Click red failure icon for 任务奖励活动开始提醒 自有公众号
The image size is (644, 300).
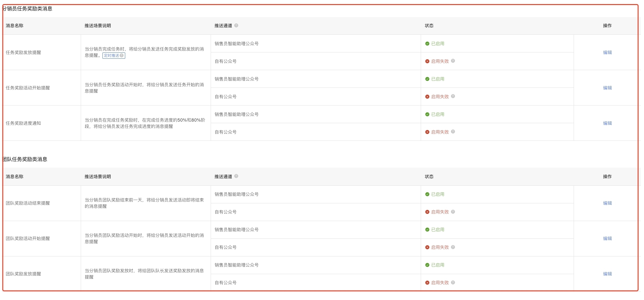427,97
